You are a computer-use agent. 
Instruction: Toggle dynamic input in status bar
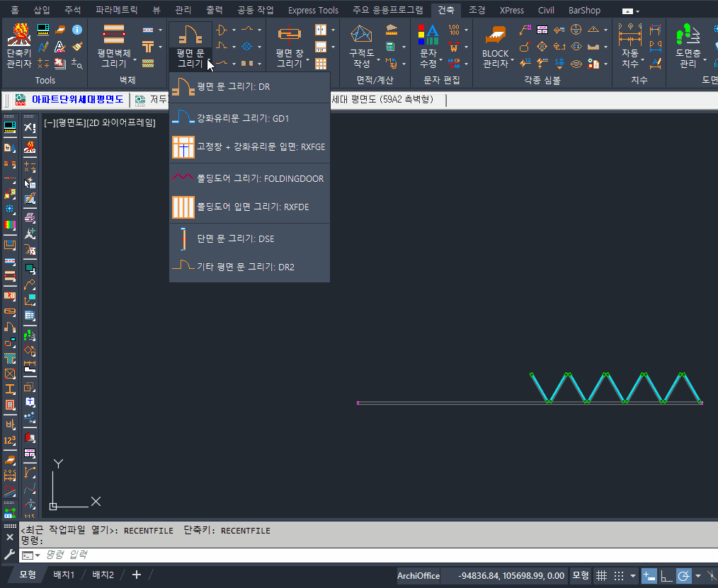coord(649,575)
